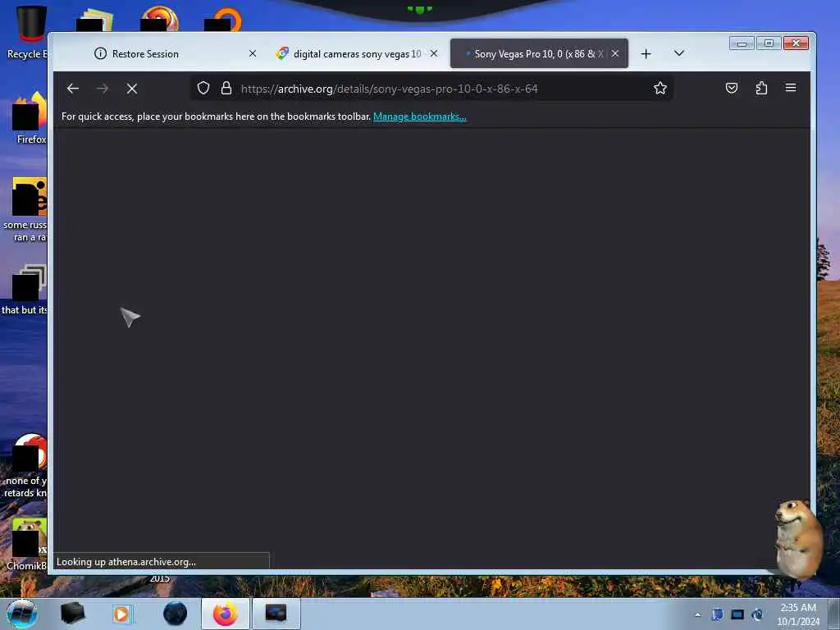Open Firefox hamburger application menu

(791, 88)
